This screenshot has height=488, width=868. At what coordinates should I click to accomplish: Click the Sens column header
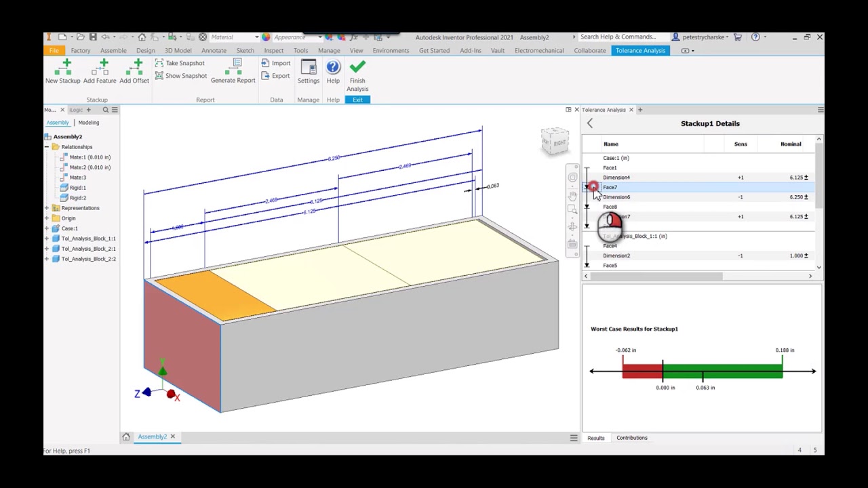pos(741,144)
